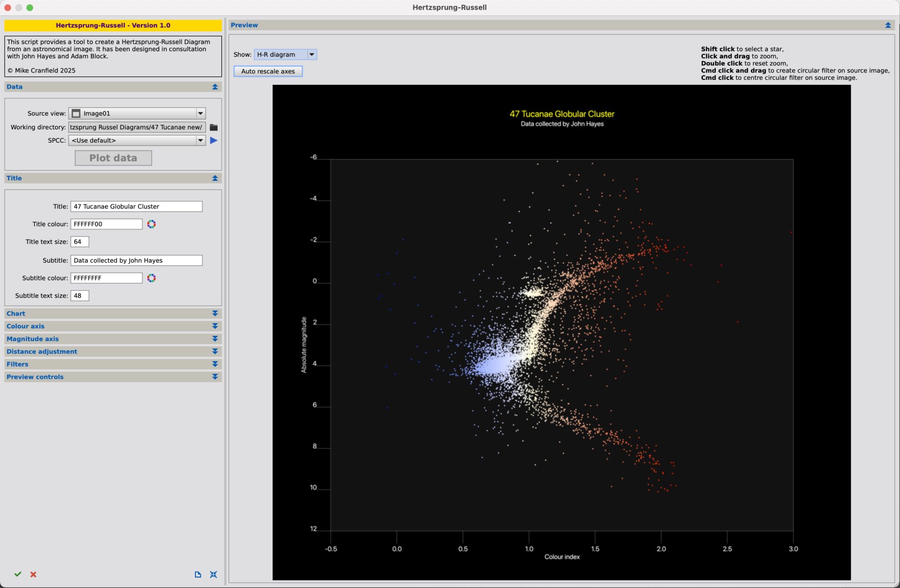
Task: Open the subtitle colour wheel picker
Action: [151, 278]
